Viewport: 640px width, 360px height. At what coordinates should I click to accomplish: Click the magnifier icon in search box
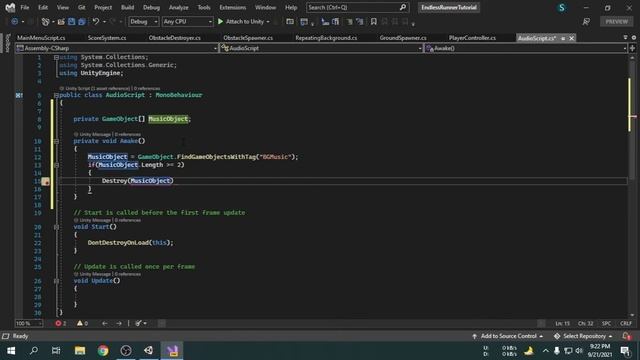point(403,7)
